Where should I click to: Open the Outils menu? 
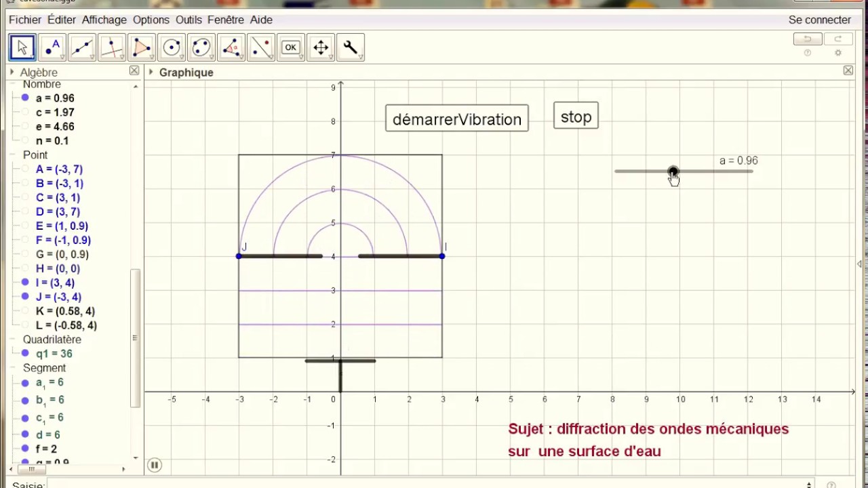pos(189,20)
